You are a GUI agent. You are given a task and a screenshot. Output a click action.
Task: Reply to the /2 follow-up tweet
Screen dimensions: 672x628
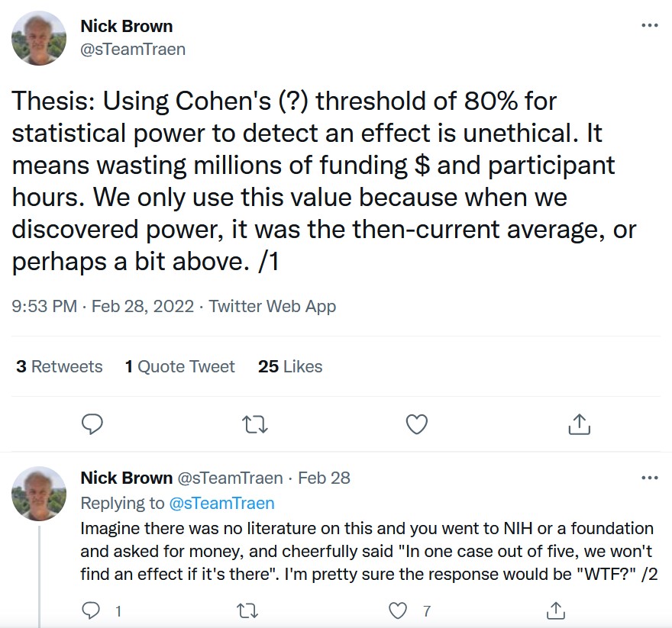pos(91,610)
